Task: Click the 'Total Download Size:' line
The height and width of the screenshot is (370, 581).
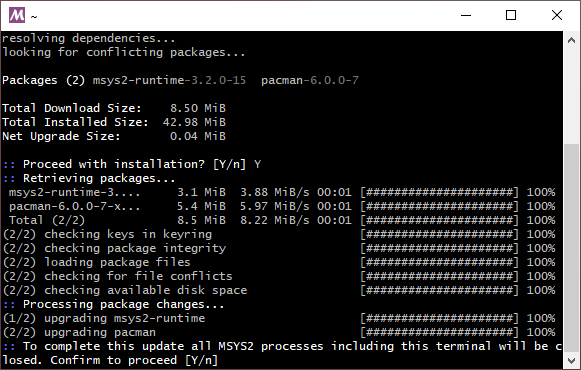Action: click(114, 108)
